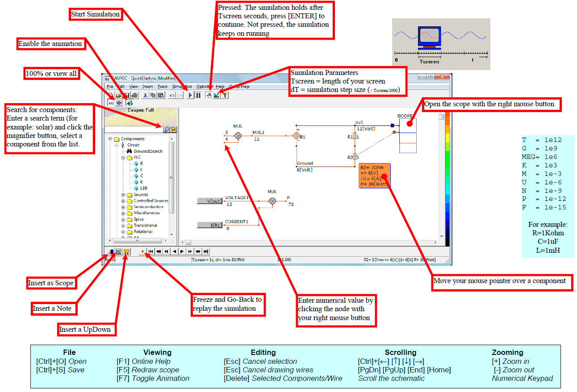Click the R2 resistor in schematic
The image size is (577, 392).
pos(355,157)
